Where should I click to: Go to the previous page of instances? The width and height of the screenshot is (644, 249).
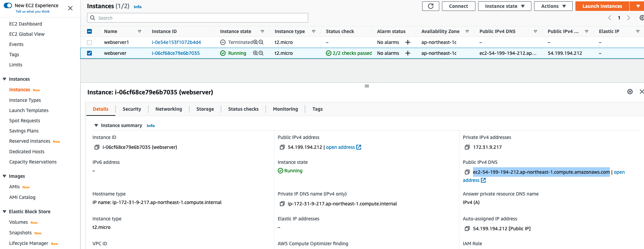[x=610, y=18]
